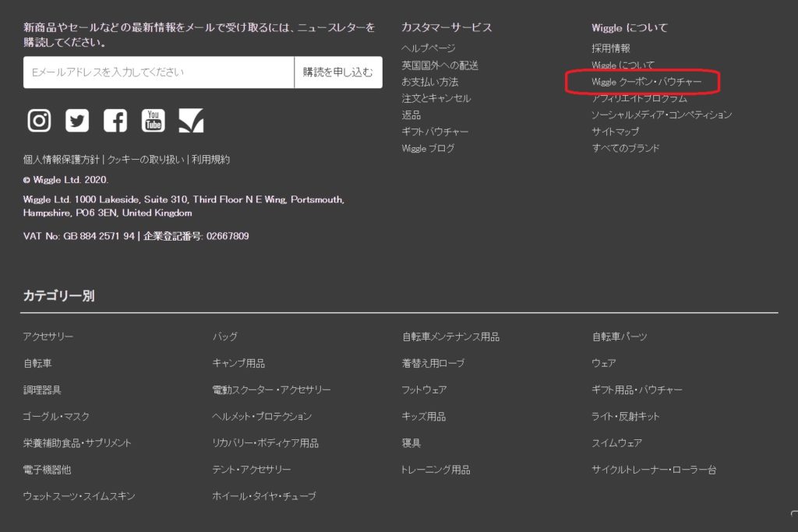Open the Strava social icon
The image size is (798, 532).
click(191, 120)
